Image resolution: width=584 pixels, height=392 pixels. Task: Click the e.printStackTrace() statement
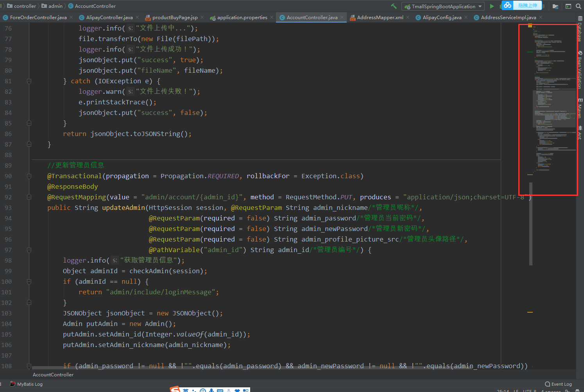117,102
